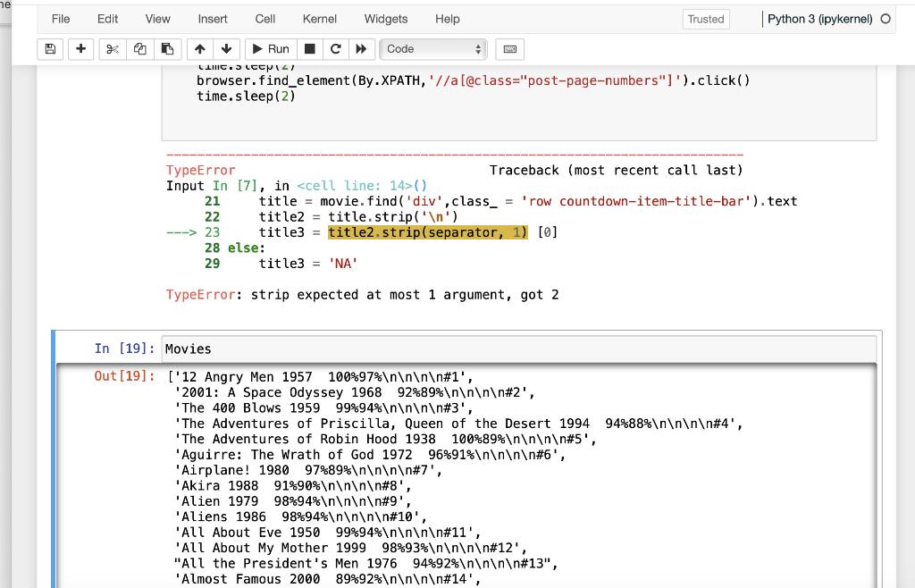Screen dimensions: 915x588
Task: Open the Widgets menu
Action: [386, 19]
